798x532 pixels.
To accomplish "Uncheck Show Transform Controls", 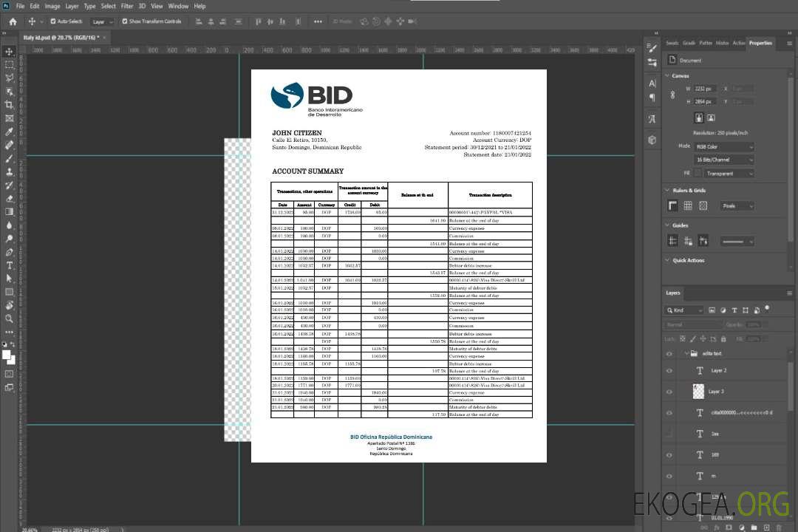I will (125, 21).
